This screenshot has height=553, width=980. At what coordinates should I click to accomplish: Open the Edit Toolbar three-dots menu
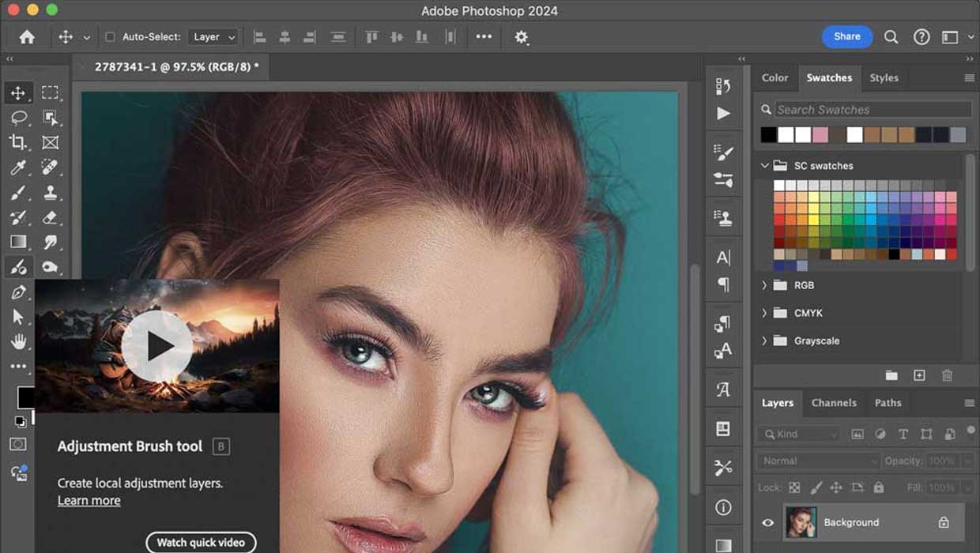[18, 367]
